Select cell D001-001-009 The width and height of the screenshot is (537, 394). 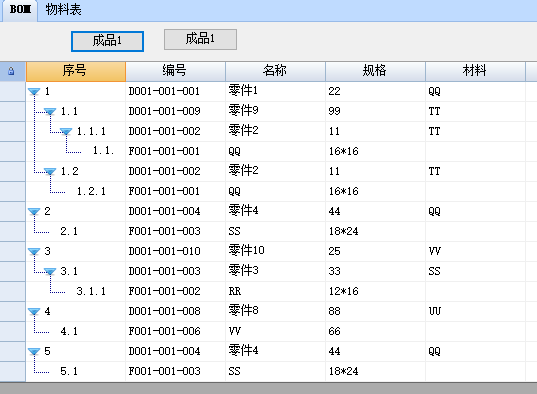(x=175, y=111)
